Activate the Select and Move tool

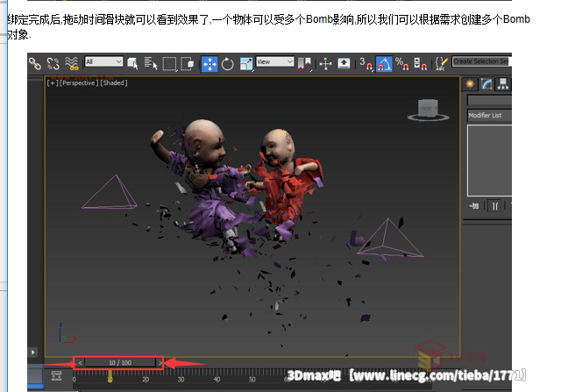click(209, 64)
